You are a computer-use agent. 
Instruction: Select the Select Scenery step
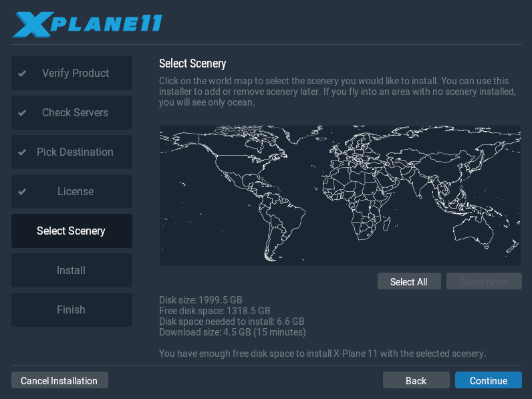coord(72,231)
